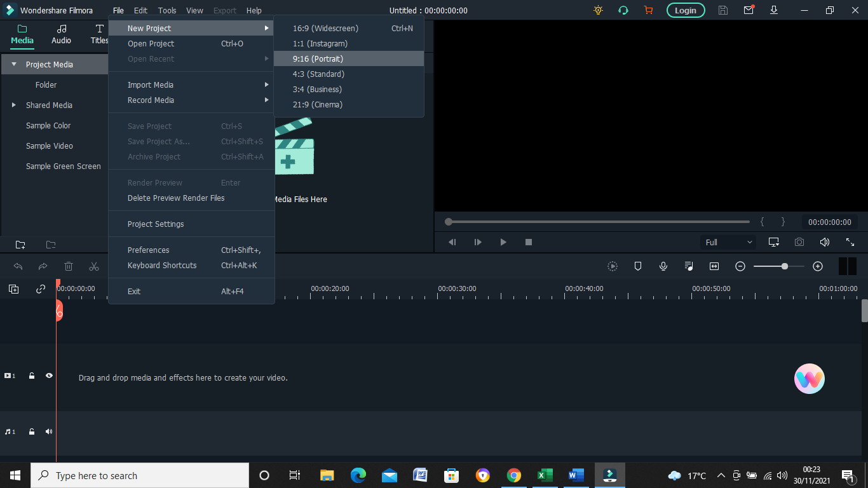
Task: Click the Login button
Action: point(686,10)
